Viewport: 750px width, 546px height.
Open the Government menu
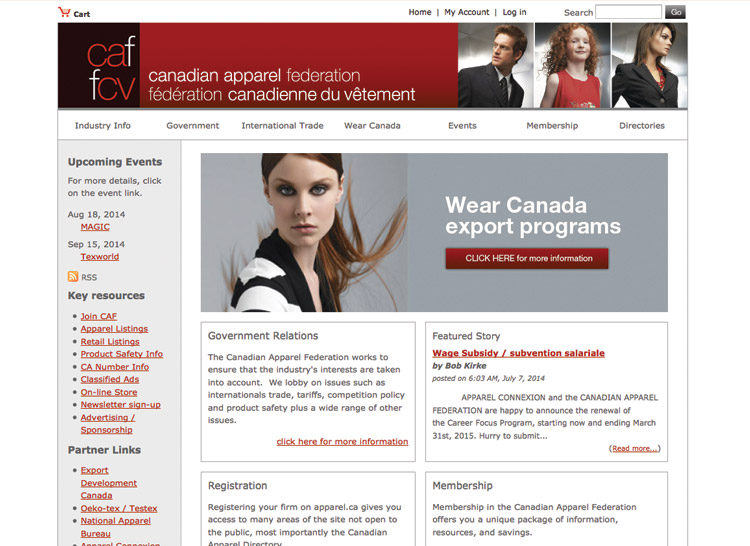tap(193, 125)
